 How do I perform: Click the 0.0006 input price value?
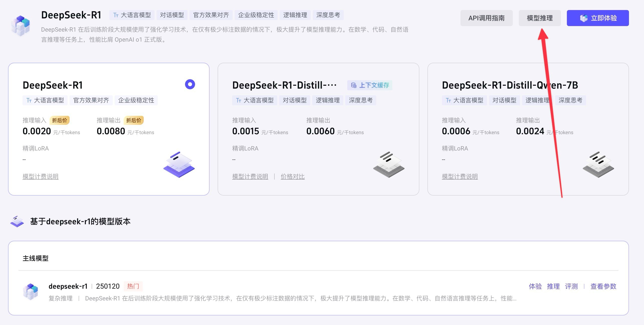(456, 131)
